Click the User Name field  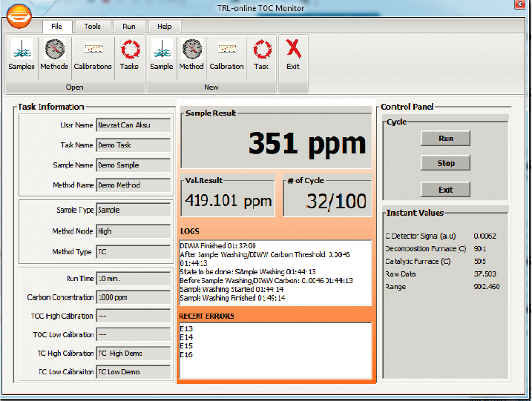tap(134, 125)
